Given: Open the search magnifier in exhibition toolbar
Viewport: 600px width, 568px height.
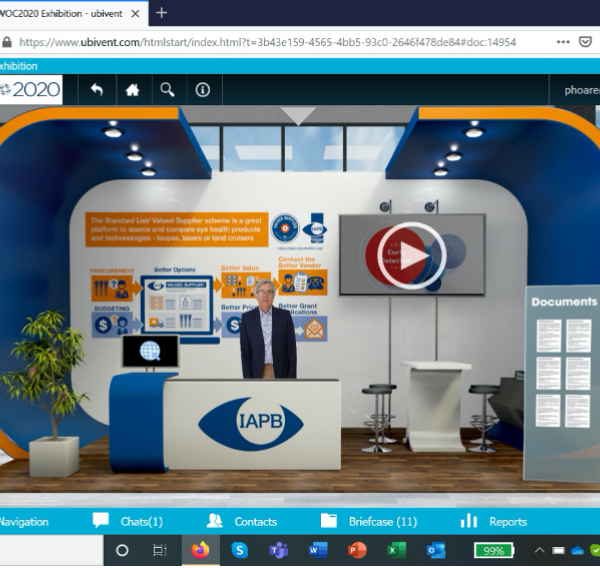Looking at the screenshot, I should 167,90.
